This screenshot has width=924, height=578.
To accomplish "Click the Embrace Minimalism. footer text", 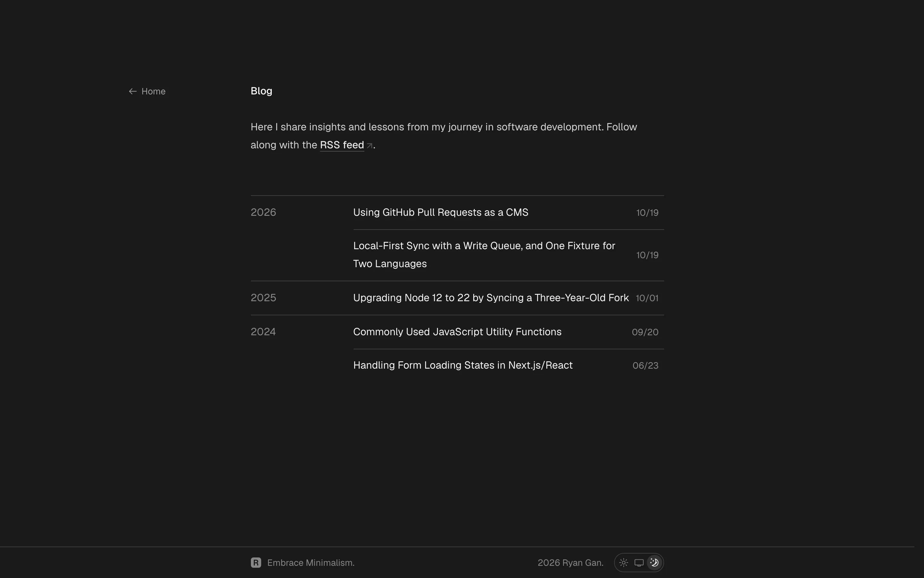I will pyautogui.click(x=311, y=563).
